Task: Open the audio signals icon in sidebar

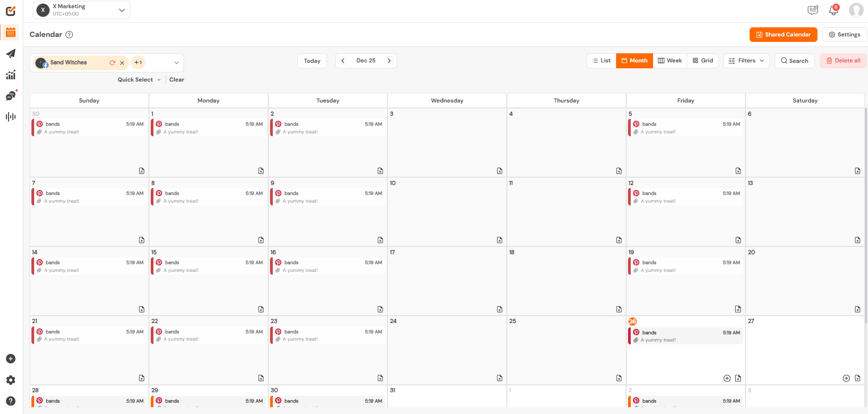Action: pos(11,117)
